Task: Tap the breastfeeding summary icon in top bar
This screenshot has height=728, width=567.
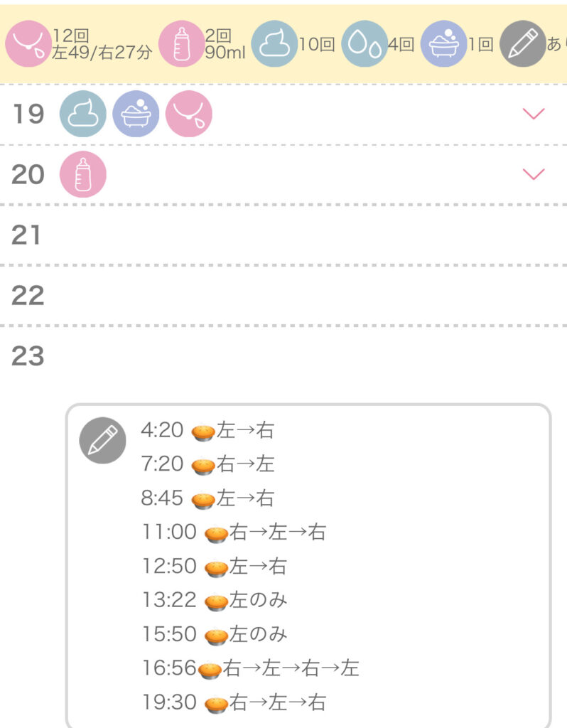Action: click(x=28, y=44)
